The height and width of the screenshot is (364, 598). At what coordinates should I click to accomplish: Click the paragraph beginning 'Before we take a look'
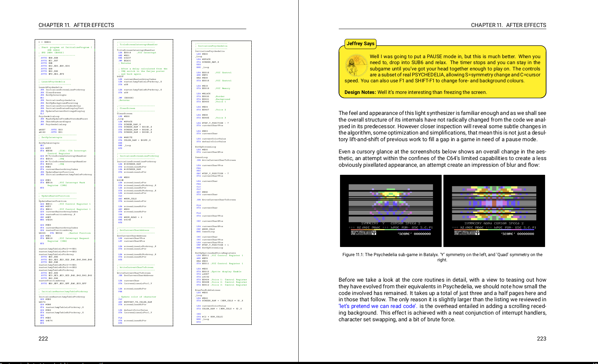(442, 300)
